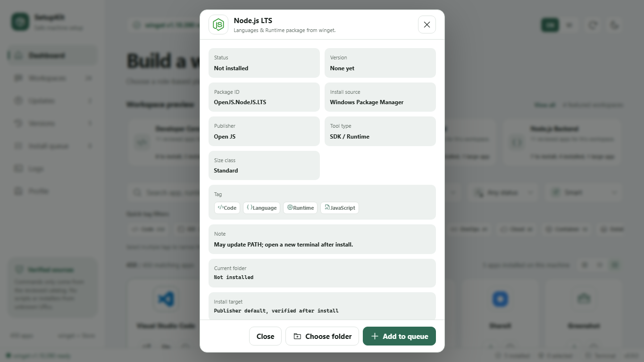Open Dashboard in the background sidebar

coord(52,55)
